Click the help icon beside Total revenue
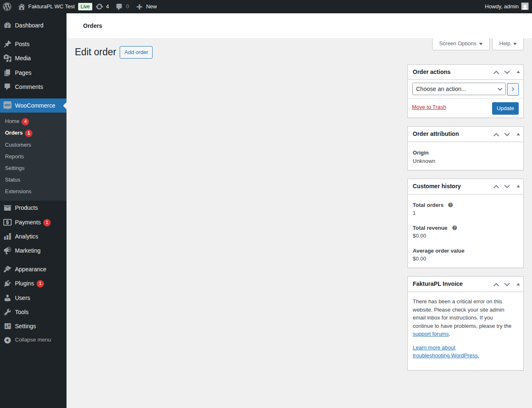Image resolution: width=532 pixels, height=408 pixels. 455,228
